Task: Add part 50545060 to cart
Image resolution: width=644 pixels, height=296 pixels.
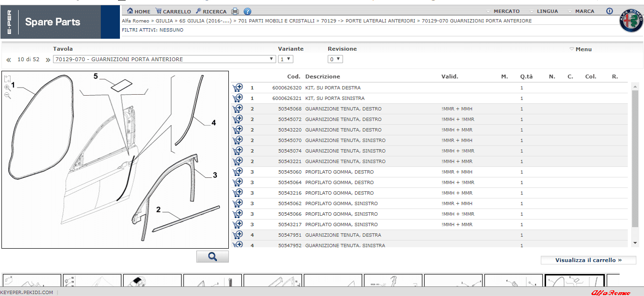Action: [x=237, y=172]
